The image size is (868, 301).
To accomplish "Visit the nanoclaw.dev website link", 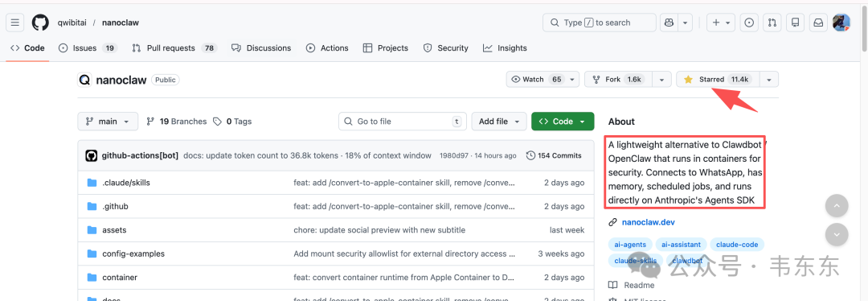I will pyautogui.click(x=649, y=222).
